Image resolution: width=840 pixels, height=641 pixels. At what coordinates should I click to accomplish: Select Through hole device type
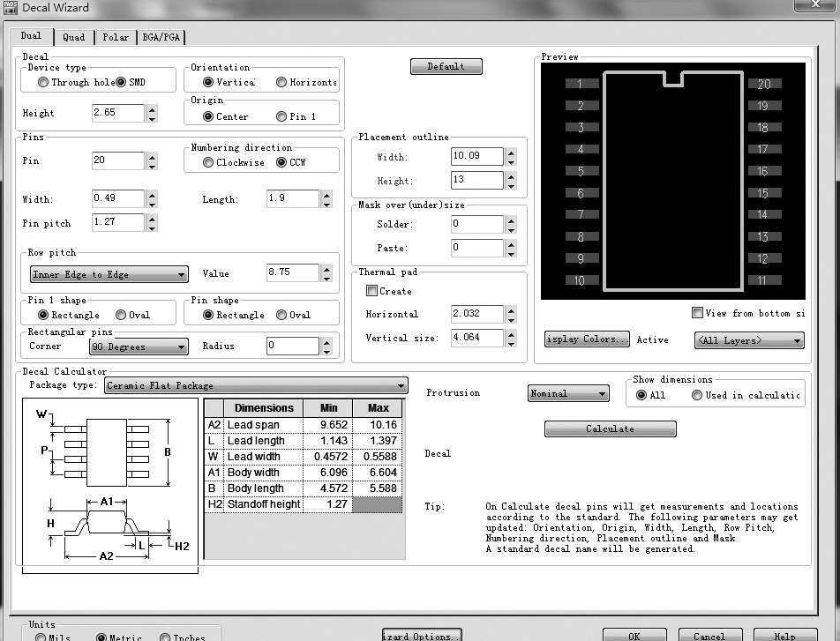43,82
